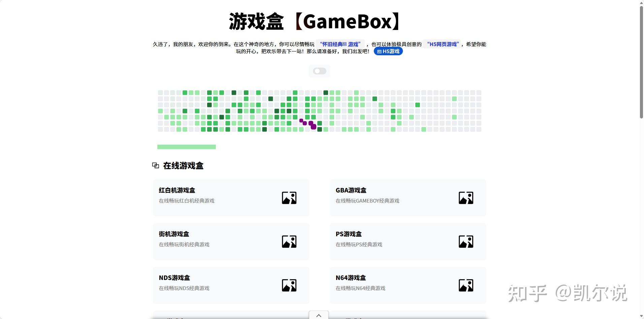Image resolution: width=644 pixels, height=319 pixels.
Task: Select the NDS游戏盒 card image icon
Action: [x=289, y=285]
